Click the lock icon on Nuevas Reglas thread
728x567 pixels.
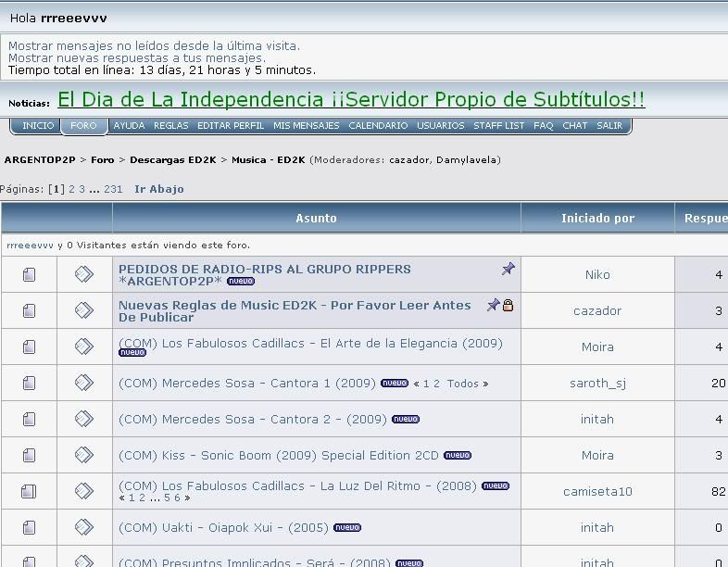click(508, 305)
